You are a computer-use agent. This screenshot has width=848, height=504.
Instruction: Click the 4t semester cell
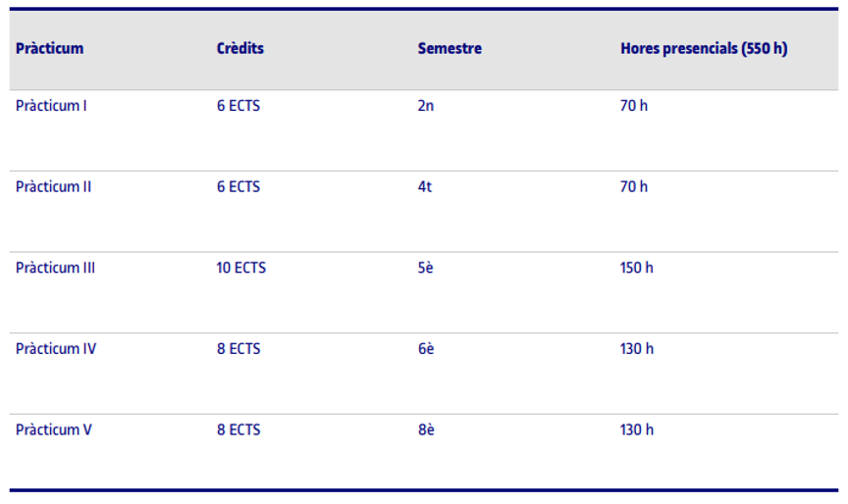[x=424, y=186]
